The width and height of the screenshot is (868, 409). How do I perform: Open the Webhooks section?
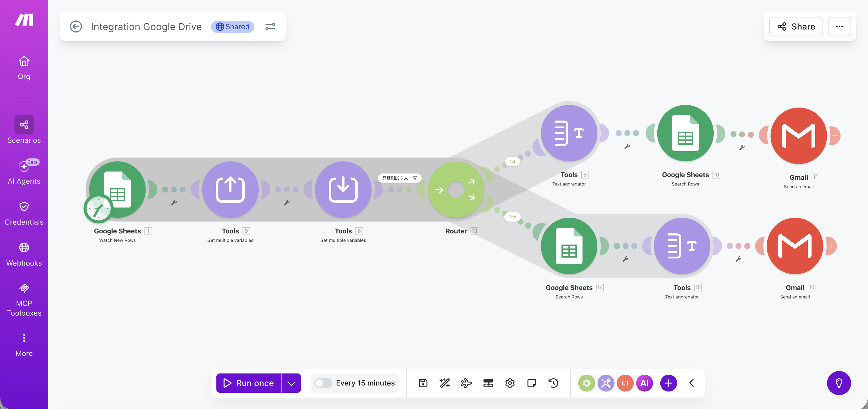tap(24, 254)
